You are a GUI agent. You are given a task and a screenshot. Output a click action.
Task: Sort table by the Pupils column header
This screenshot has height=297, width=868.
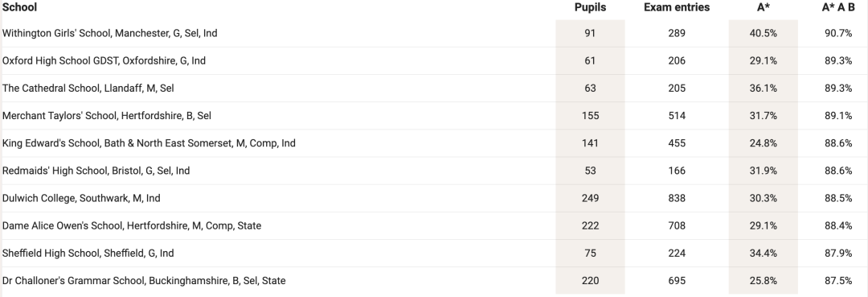[x=590, y=7]
